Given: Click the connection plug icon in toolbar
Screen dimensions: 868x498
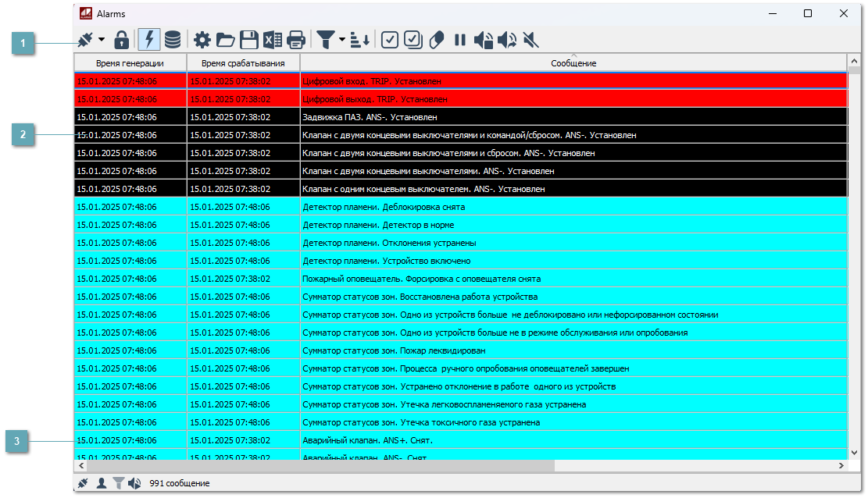Looking at the screenshot, I should click(x=86, y=39).
